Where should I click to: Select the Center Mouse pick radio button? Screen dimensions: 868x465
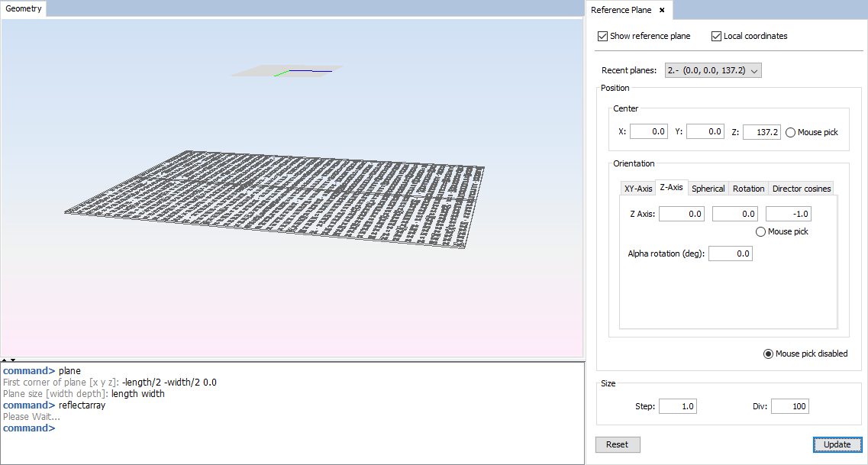click(x=791, y=132)
